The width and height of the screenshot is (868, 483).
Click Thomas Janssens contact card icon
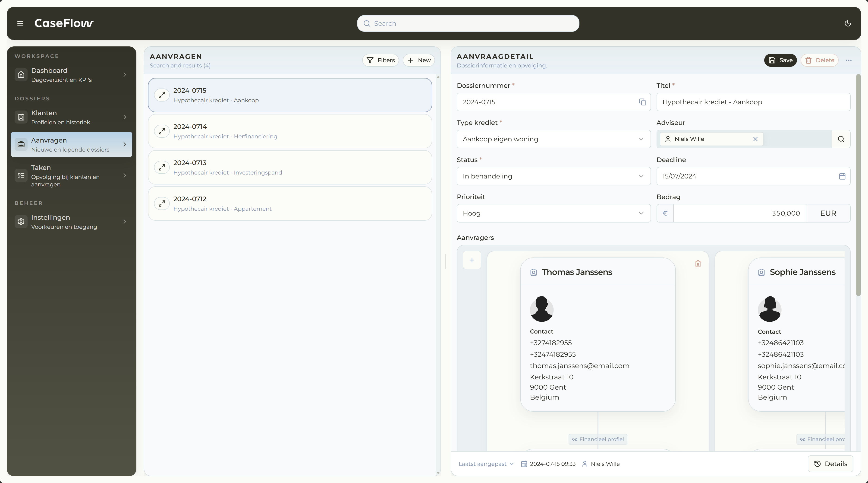(533, 273)
